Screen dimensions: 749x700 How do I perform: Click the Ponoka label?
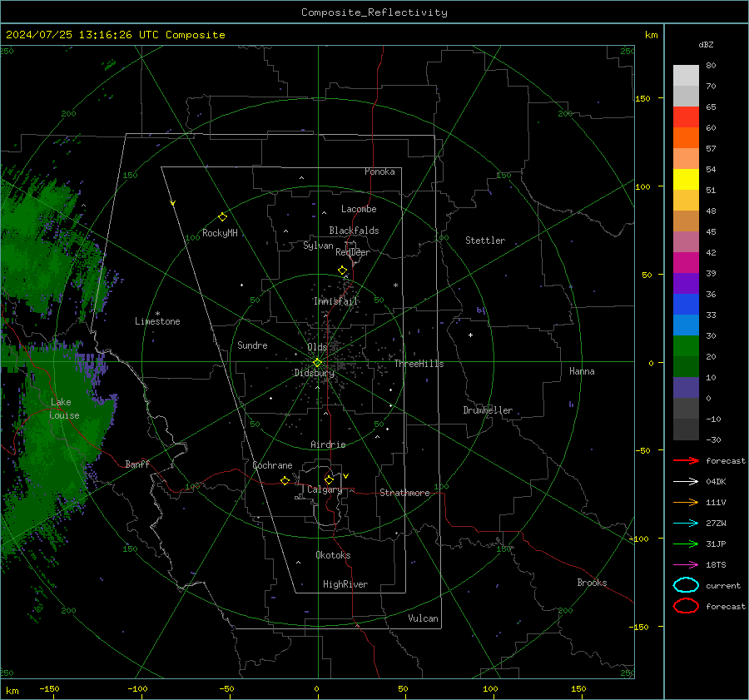(x=379, y=171)
